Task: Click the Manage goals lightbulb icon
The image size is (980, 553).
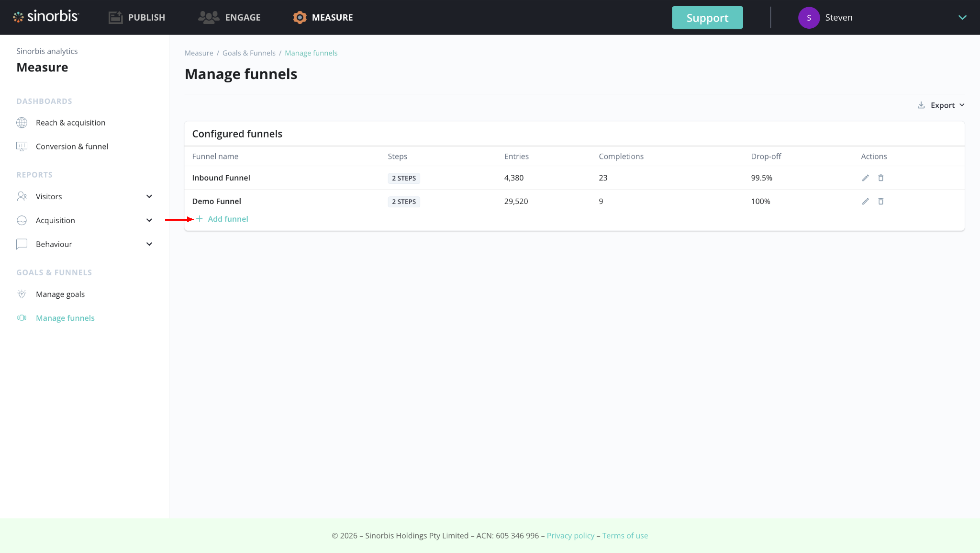Action: [22, 294]
